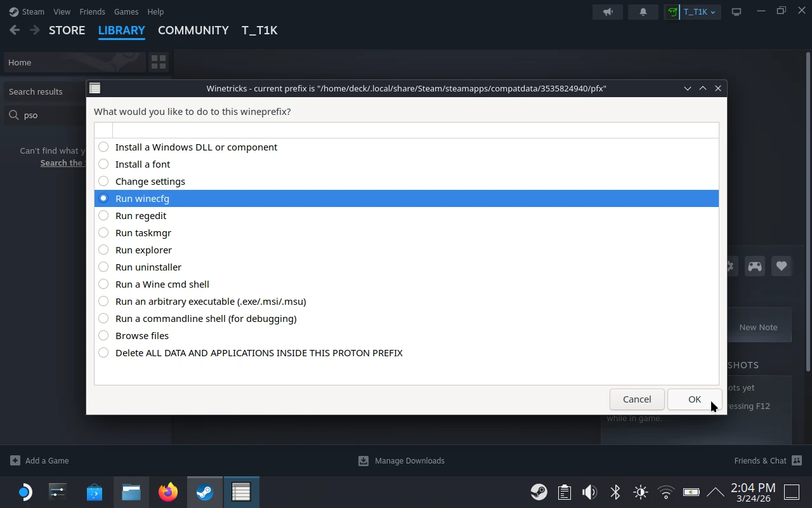Expand hidden system tray icons
812x508 pixels.
(716, 491)
